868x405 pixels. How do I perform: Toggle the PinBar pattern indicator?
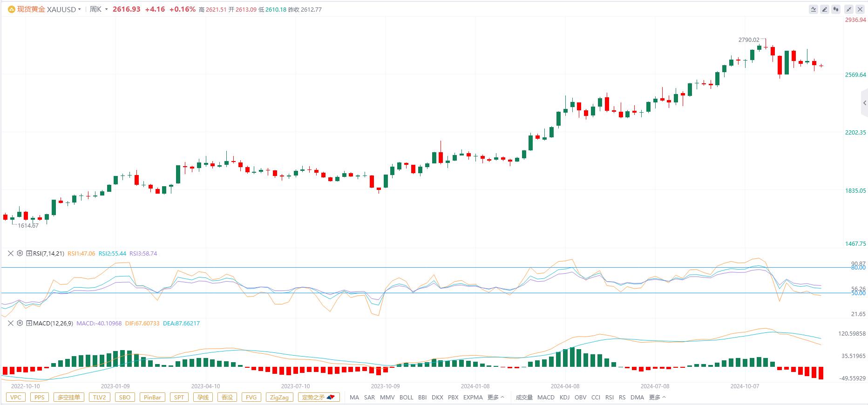coord(152,397)
